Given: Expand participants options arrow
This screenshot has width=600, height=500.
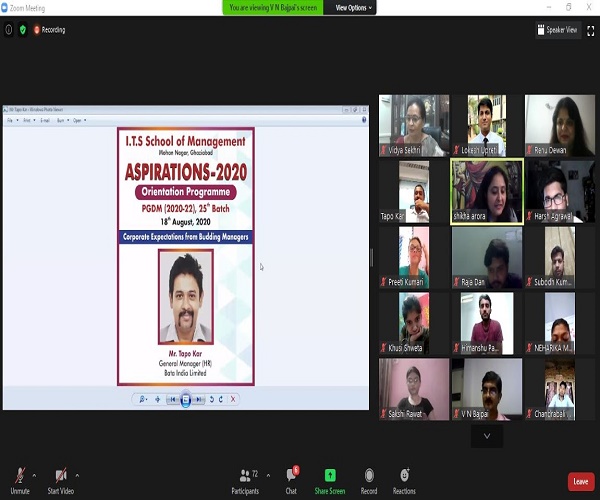Looking at the screenshot, I should coord(268,476).
